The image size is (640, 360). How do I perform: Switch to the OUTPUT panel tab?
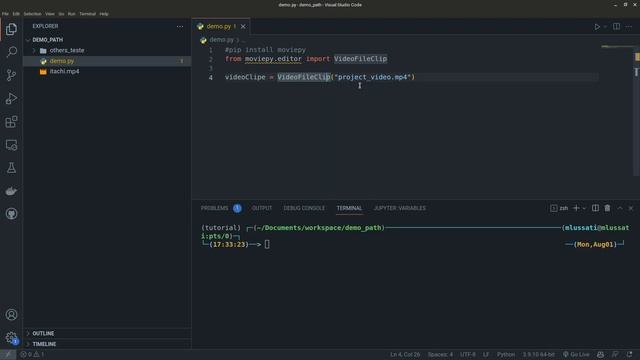262,208
